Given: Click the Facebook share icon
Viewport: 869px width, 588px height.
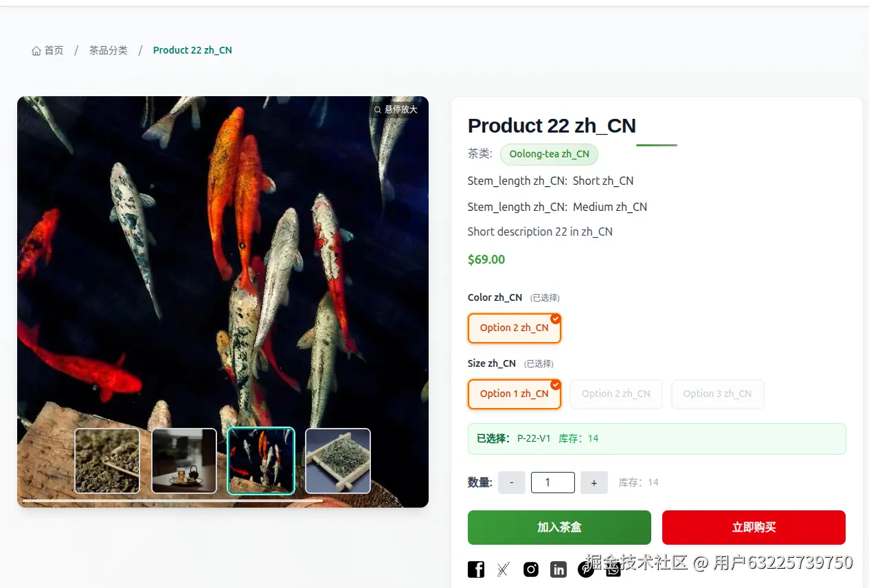Looking at the screenshot, I should [476, 569].
